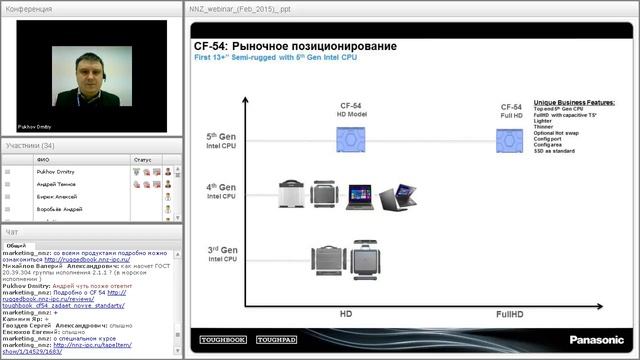Click the CF-54 HD Model blue laptop icon
The width and height of the screenshot is (640, 360).
point(351,140)
